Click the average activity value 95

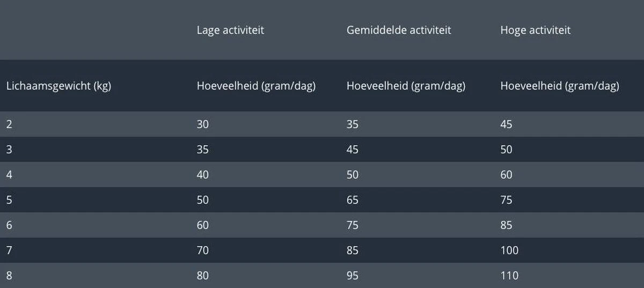pos(353,276)
